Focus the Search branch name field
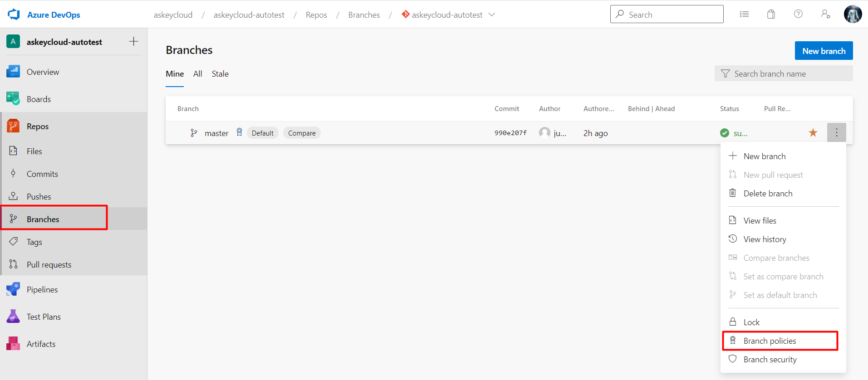The width and height of the screenshot is (868, 380). pyautogui.click(x=784, y=73)
